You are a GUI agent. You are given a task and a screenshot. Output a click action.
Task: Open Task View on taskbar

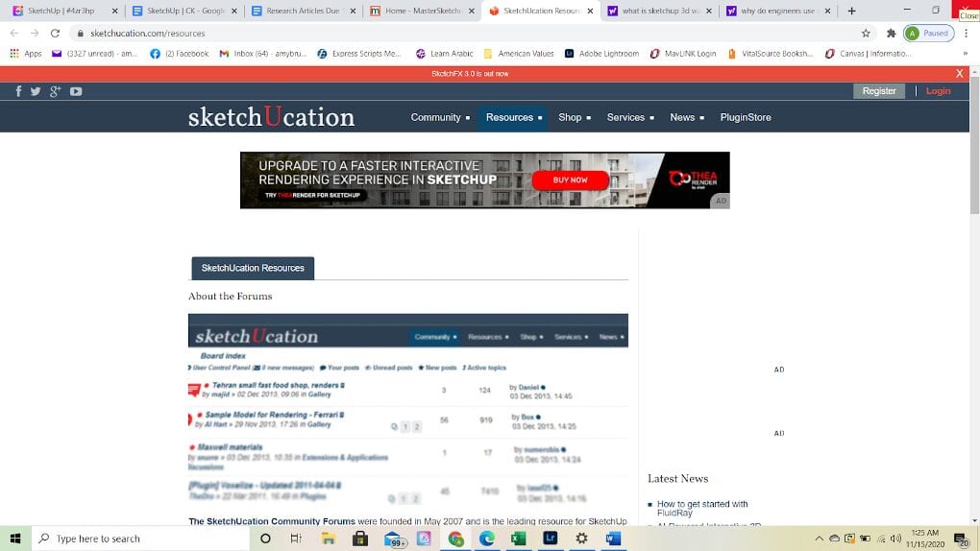coord(296,539)
